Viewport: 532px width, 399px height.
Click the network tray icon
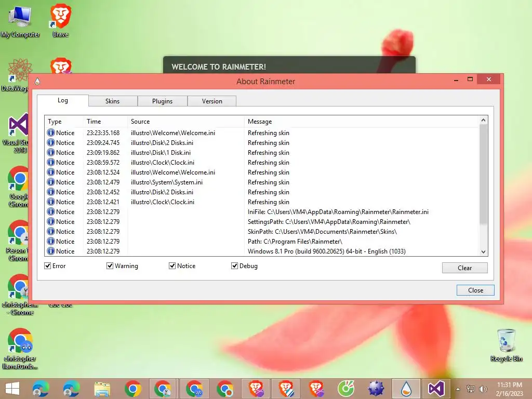[471, 389]
